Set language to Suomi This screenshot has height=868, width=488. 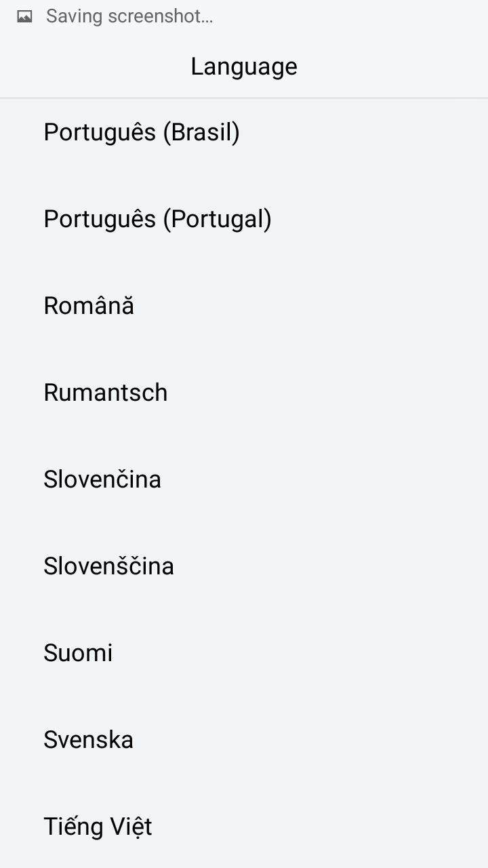(x=244, y=653)
